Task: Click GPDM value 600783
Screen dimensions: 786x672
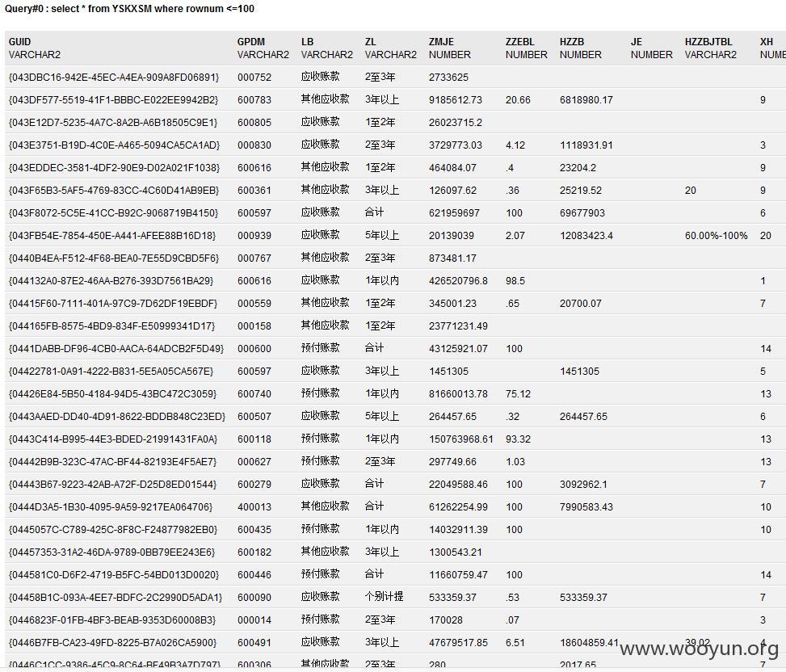Action: point(254,99)
